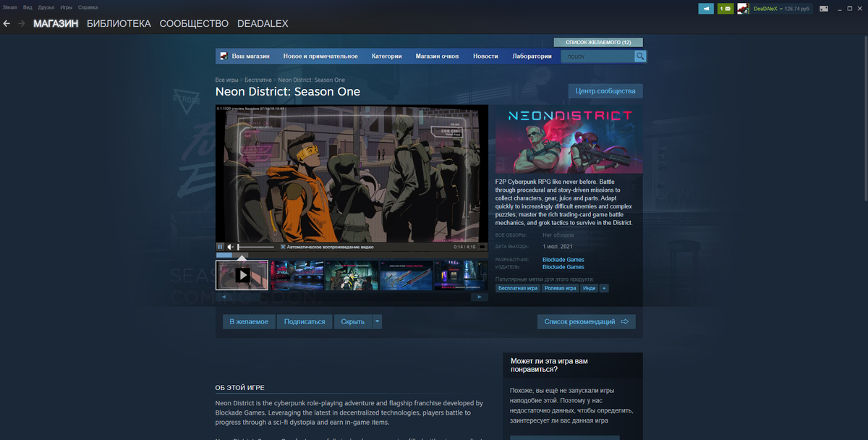This screenshot has width=868, height=440.
Task: Click the thumbnail strip scrollbar track
Action: click(352, 297)
